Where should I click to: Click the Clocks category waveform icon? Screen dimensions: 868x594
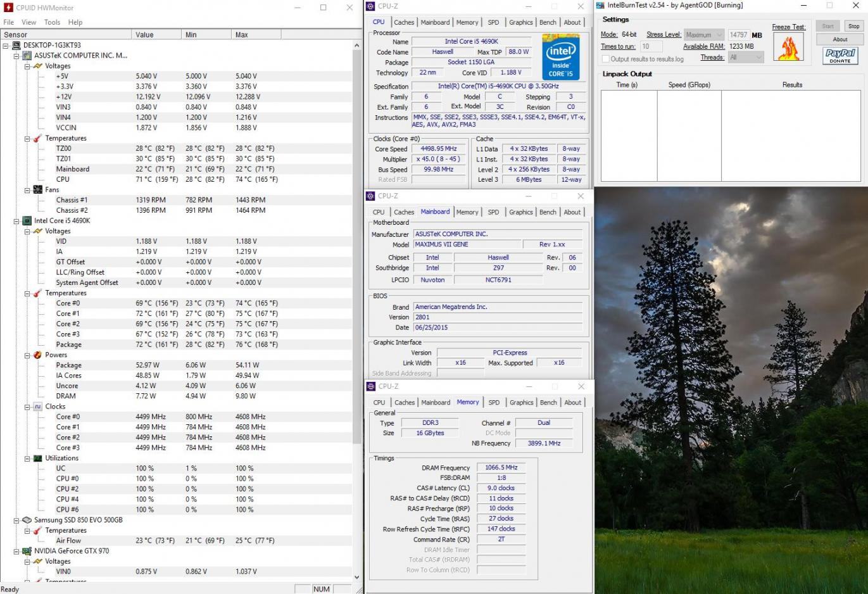point(38,407)
